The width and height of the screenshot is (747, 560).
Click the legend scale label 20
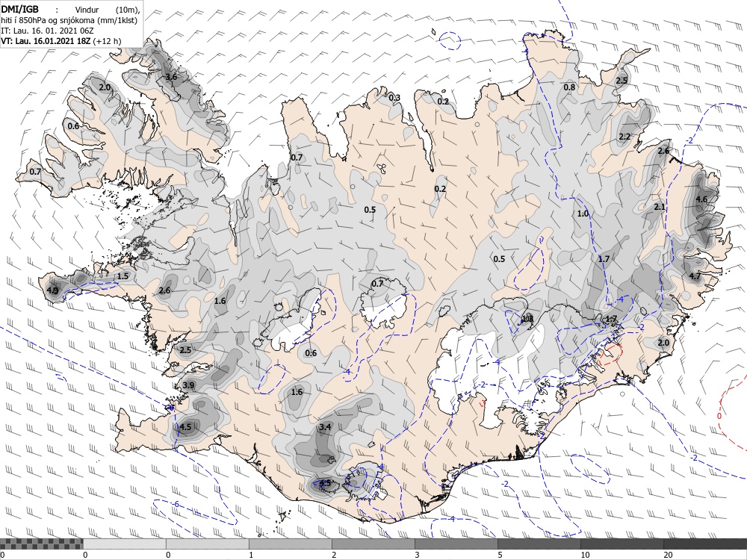coord(668,555)
